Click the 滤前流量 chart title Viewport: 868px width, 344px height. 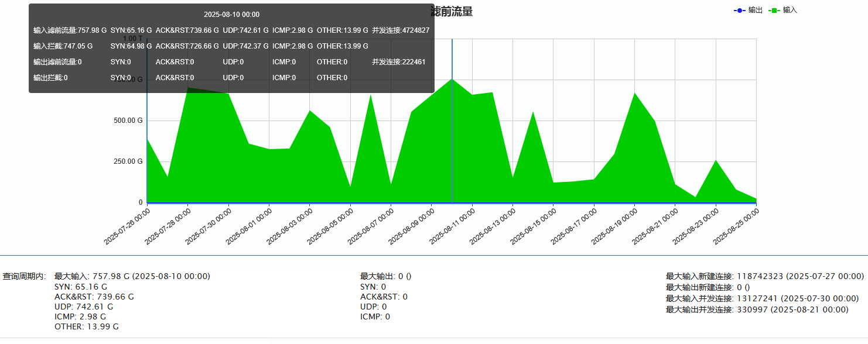[x=452, y=12]
